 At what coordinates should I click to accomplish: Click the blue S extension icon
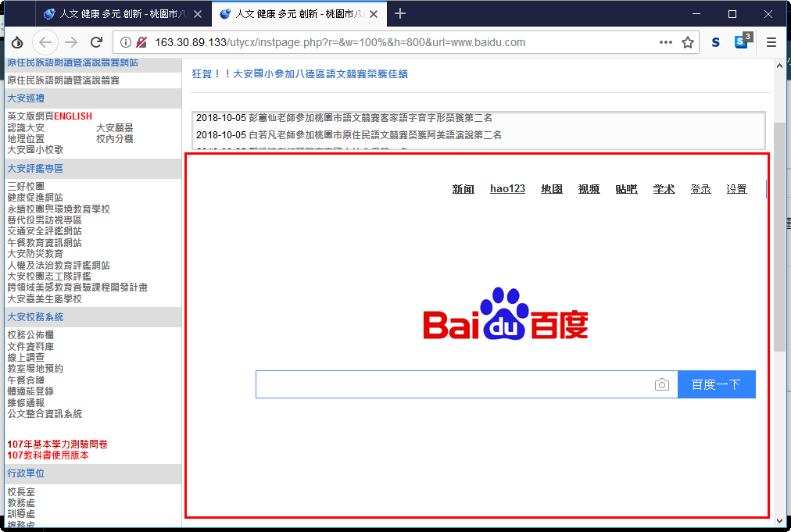coord(715,42)
